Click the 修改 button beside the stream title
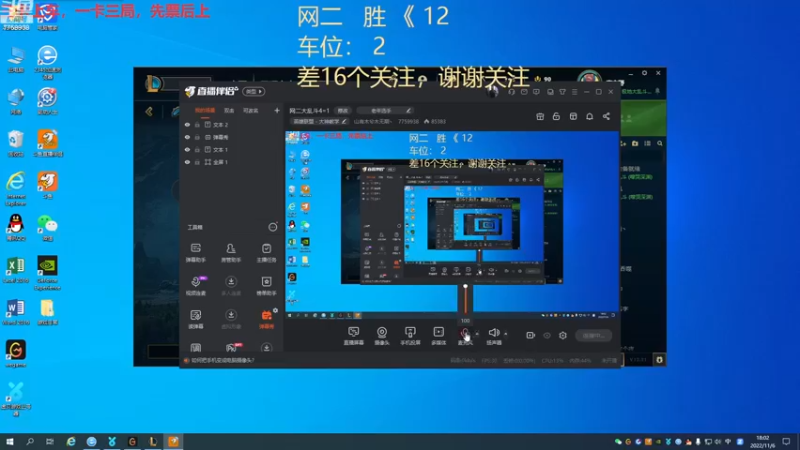Viewport: 800px width, 450px height. point(342,110)
